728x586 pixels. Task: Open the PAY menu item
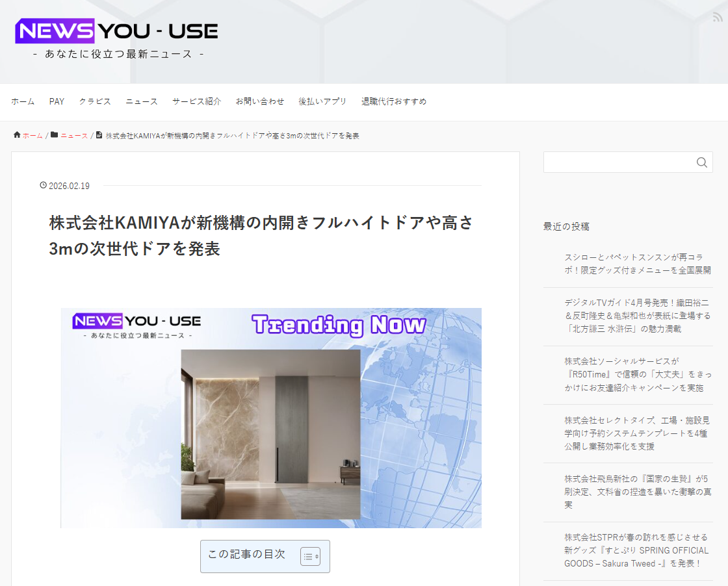click(x=57, y=101)
